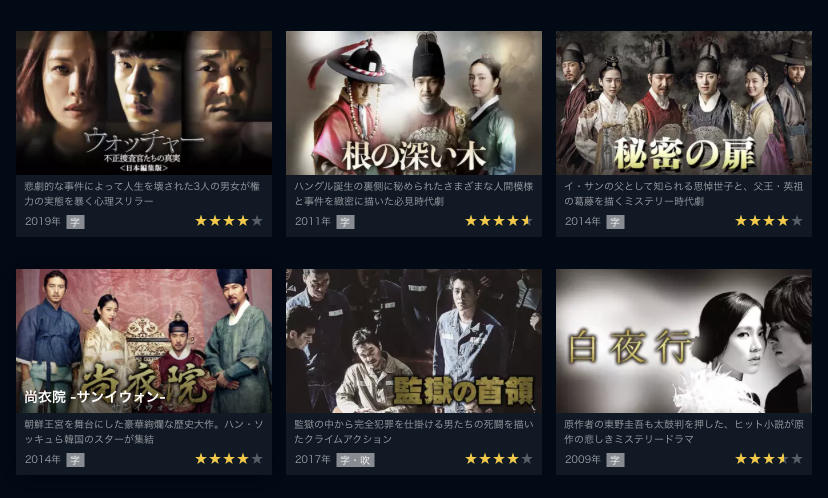Open the 秘密の扉 poster image
The image size is (828, 498).
[684, 103]
